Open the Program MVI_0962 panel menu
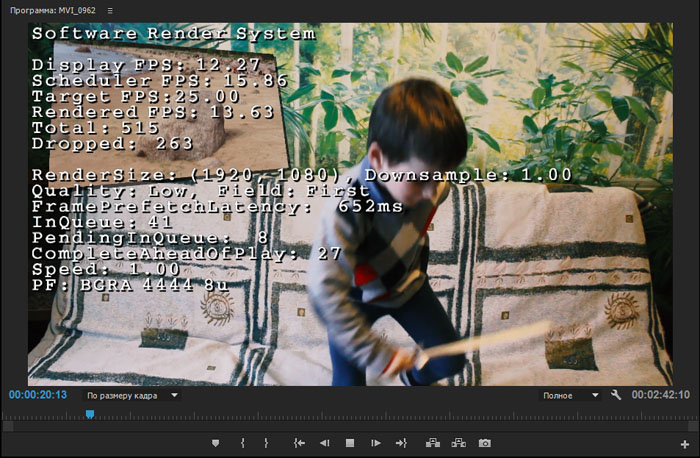Image resolution: width=700 pixels, height=458 pixels. coord(110,10)
